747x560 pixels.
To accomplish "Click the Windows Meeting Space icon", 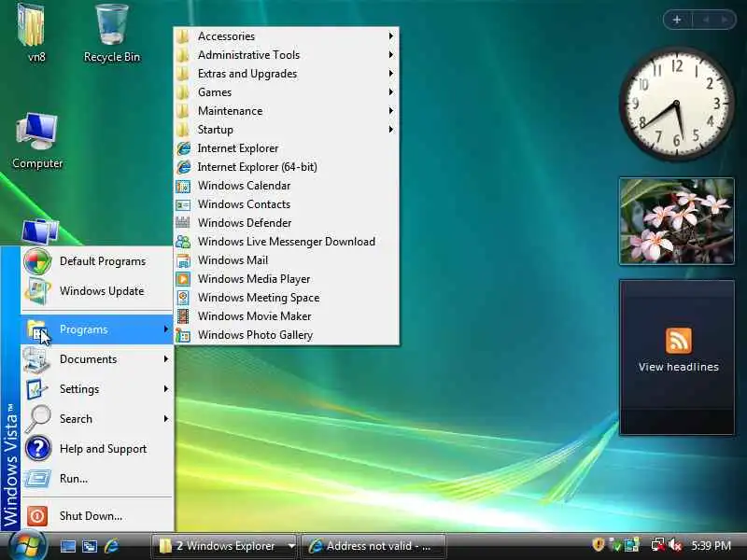I will pyautogui.click(x=183, y=298).
